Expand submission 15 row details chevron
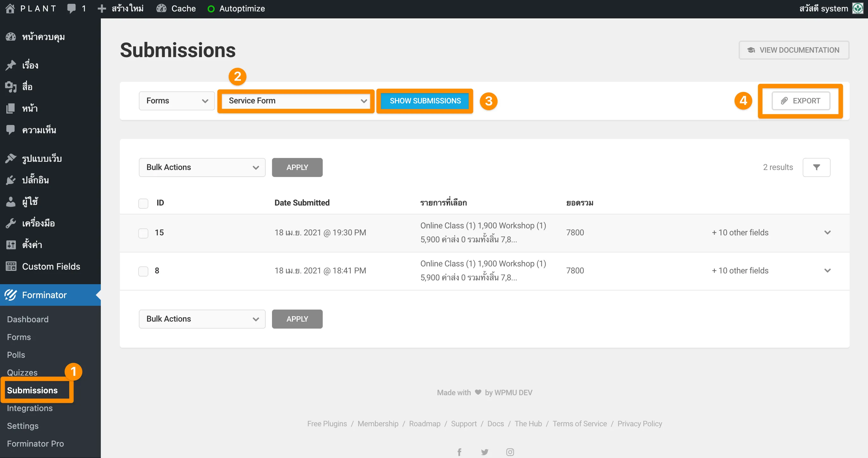Viewport: 868px width, 458px height. (x=827, y=232)
